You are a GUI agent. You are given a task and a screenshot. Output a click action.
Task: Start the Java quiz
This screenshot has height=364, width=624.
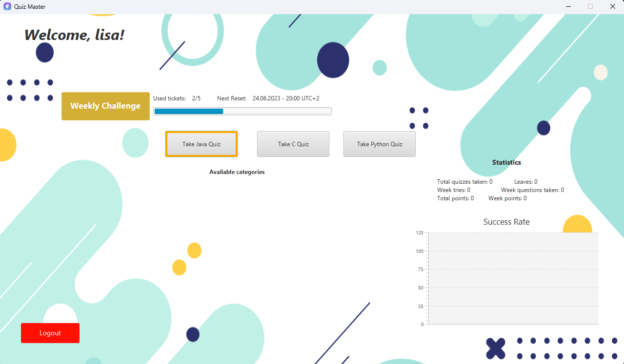pyautogui.click(x=201, y=144)
